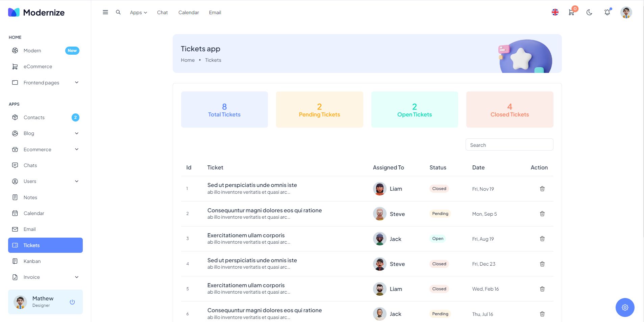Click the date Fri, Nov 19
Viewport: 644px width, 322px height.
pyautogui.click(x=483, y=189)
